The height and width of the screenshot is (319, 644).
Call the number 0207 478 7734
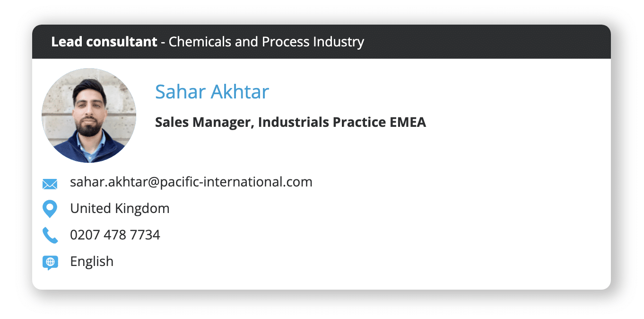tap(115, 235)
